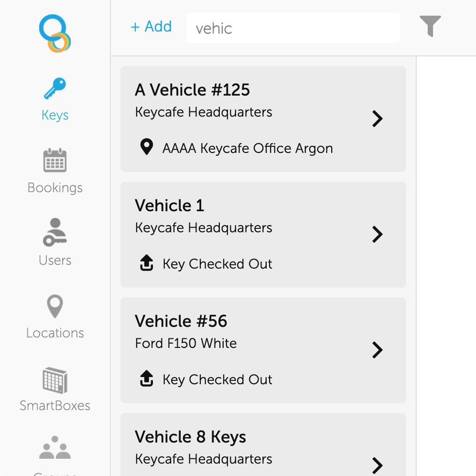Click the Key Checked Out icon on Vehicle 1
Viewport: 476px width, 476px height.
147,263
